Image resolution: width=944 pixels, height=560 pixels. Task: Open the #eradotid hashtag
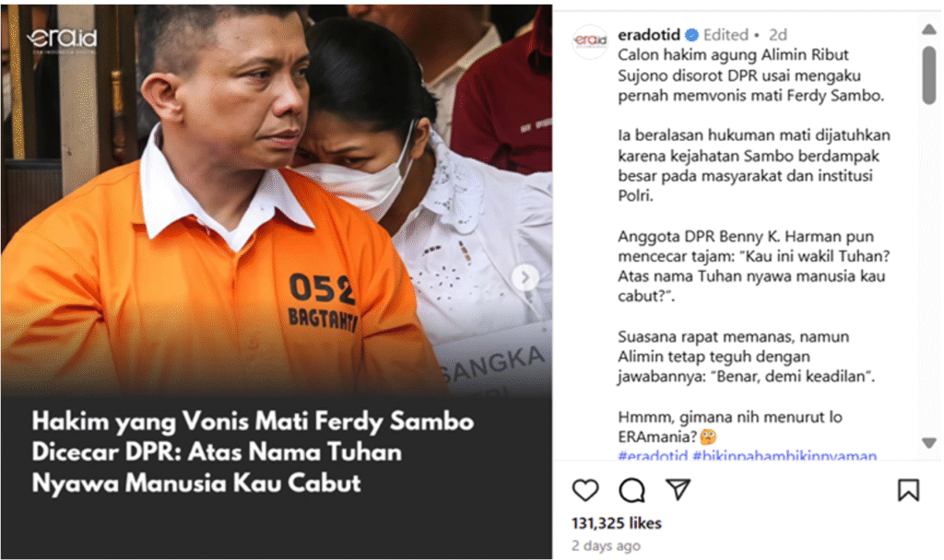pyautogui.click(x=653, y=456)
